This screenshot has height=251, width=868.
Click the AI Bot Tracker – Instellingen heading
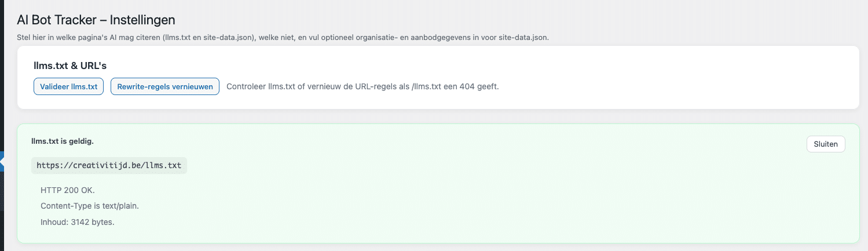[96, 20]
